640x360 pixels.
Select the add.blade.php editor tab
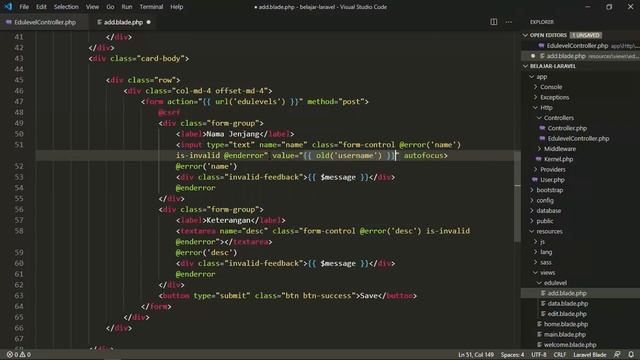[x=123, y=22]
